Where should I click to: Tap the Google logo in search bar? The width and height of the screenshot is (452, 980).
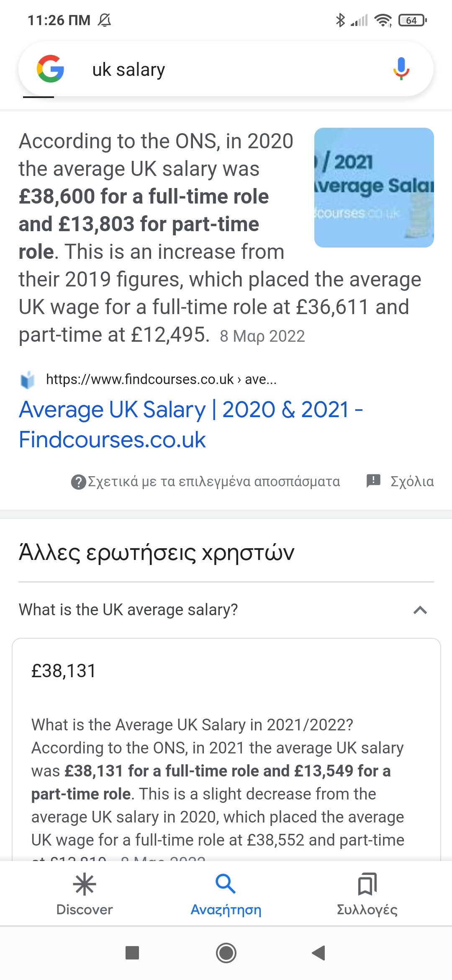click(x=50, y=69)
